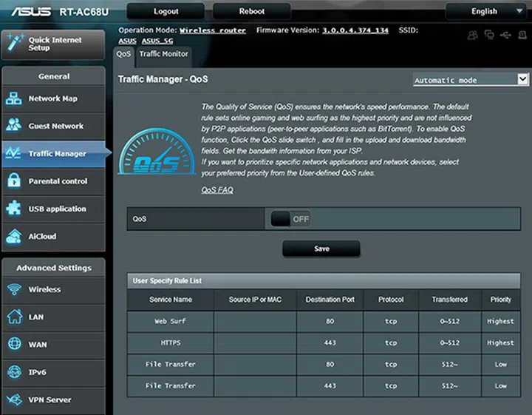This screenshot has width=532, height=415.
Task: Open the QoS FAQ link
Action: [217, 190]
